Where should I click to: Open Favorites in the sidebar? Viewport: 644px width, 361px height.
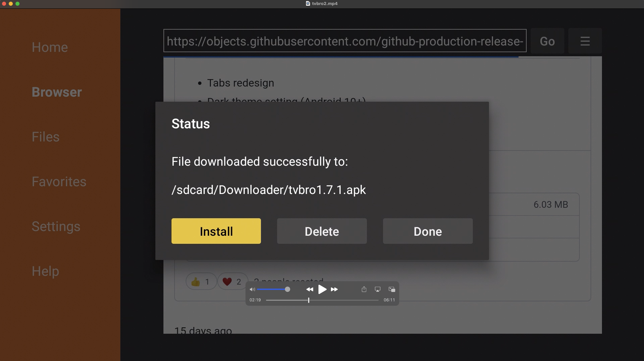point(59,182)
